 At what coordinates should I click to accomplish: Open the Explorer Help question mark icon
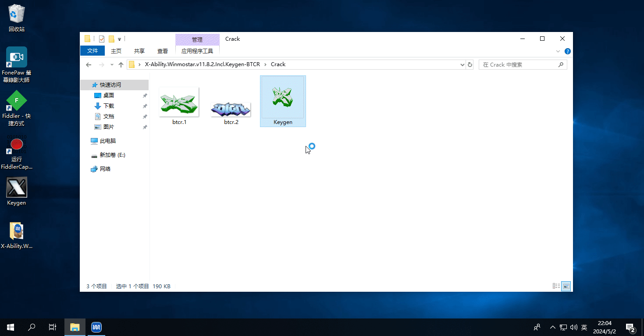coord(568,51)
